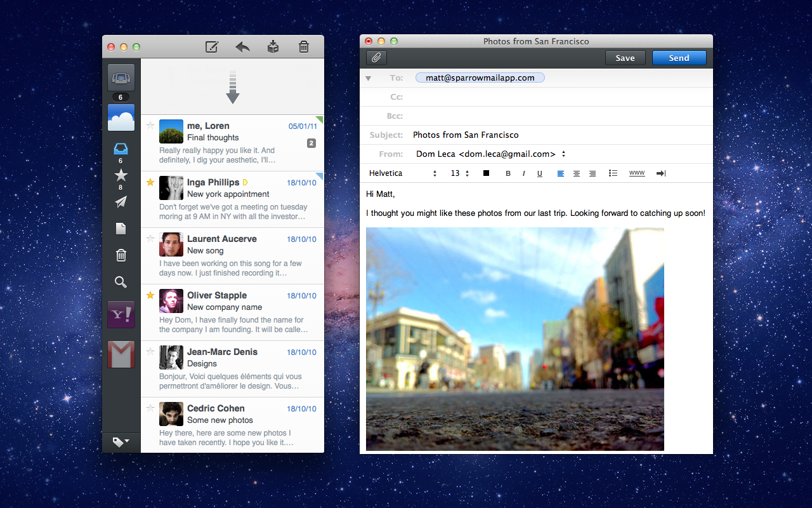Click the compose new message icon
The height and width of the screenshot is (508, 812).
click(x=212, y=47)
